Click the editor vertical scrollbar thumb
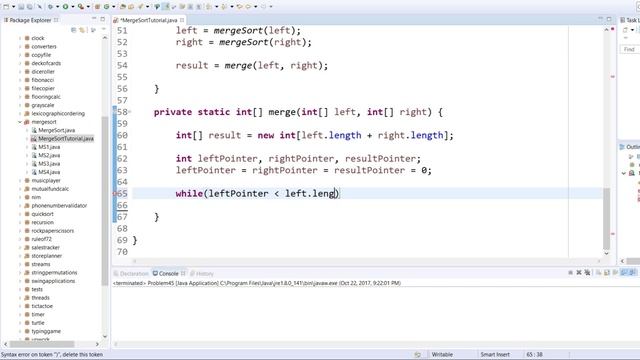The width and height of the screenshot is (640, 360). [x=607, y=218]
